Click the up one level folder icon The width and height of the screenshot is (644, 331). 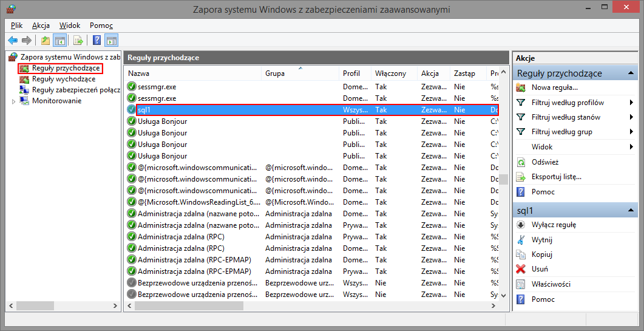pos(45,40)
